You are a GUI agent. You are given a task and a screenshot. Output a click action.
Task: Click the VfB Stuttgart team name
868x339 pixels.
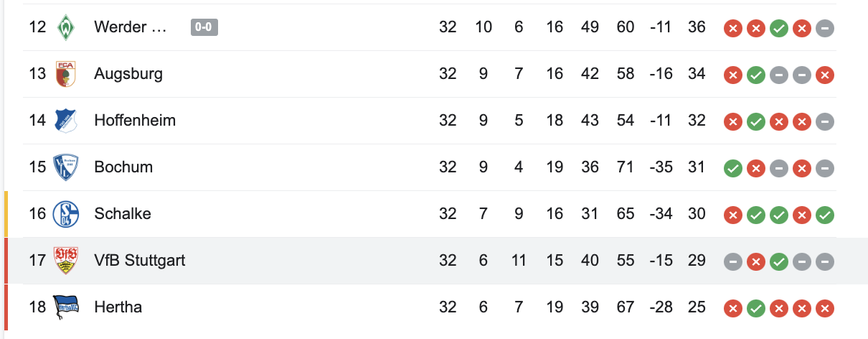[140, 261]
